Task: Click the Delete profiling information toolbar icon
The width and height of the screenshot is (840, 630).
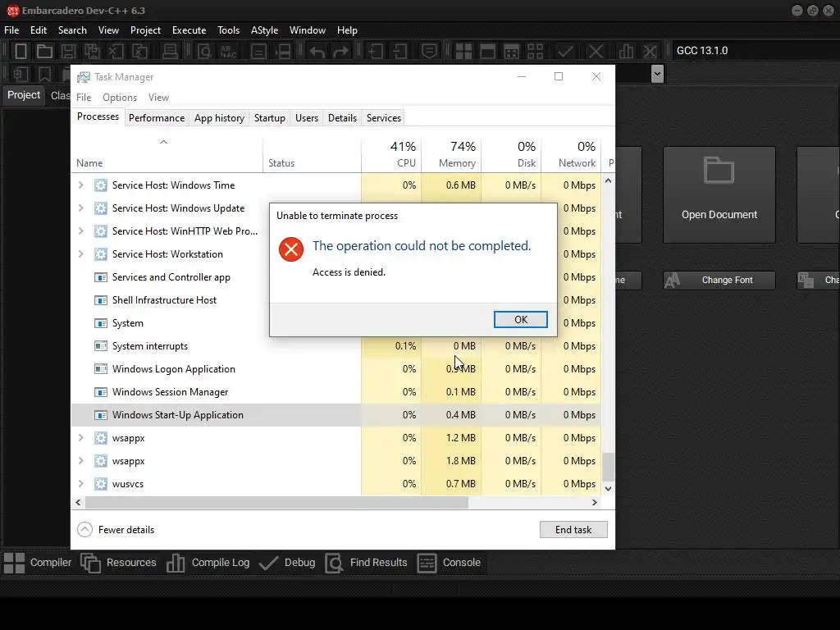Action: [650, 51]
